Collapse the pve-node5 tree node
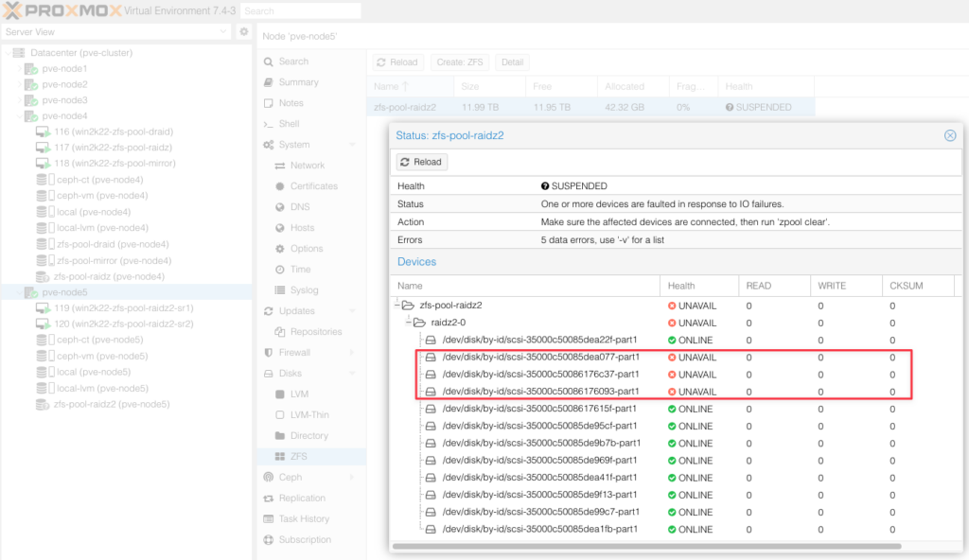 point(19,292)
